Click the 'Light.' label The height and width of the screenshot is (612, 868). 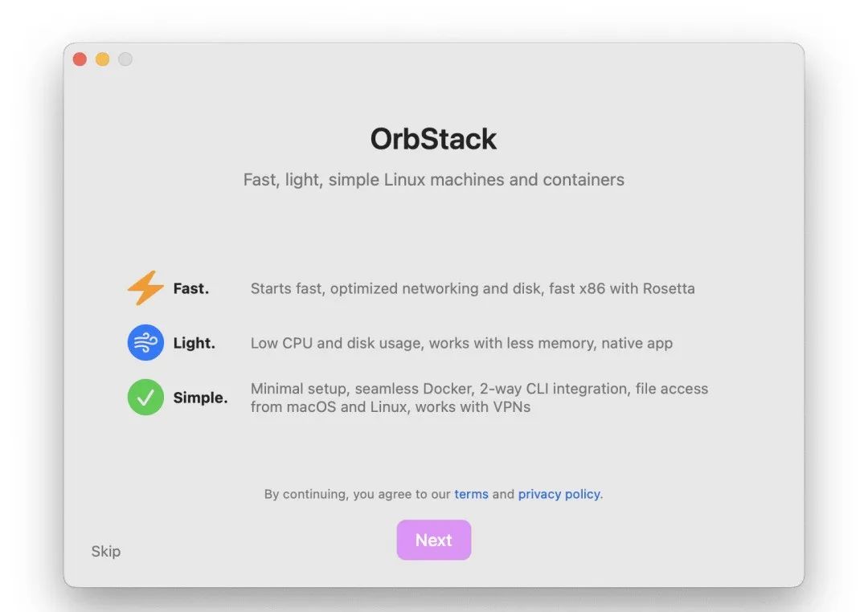[x=194, y=343]
